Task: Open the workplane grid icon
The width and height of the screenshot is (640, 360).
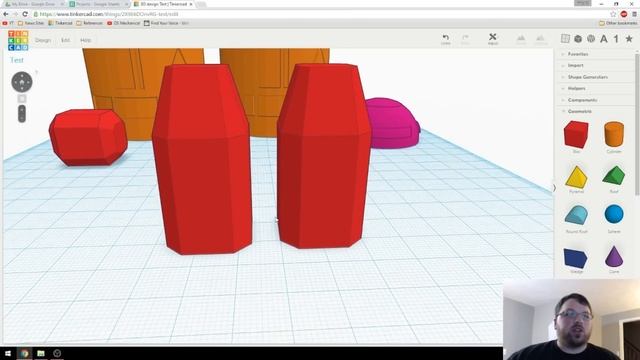Action: (565, 39)
